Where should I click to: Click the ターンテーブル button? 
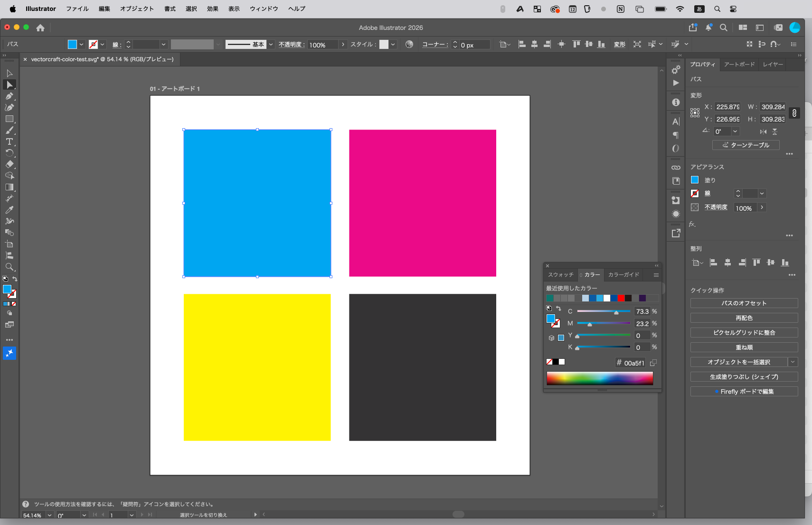pyautogui.click(x=746, y=145)
